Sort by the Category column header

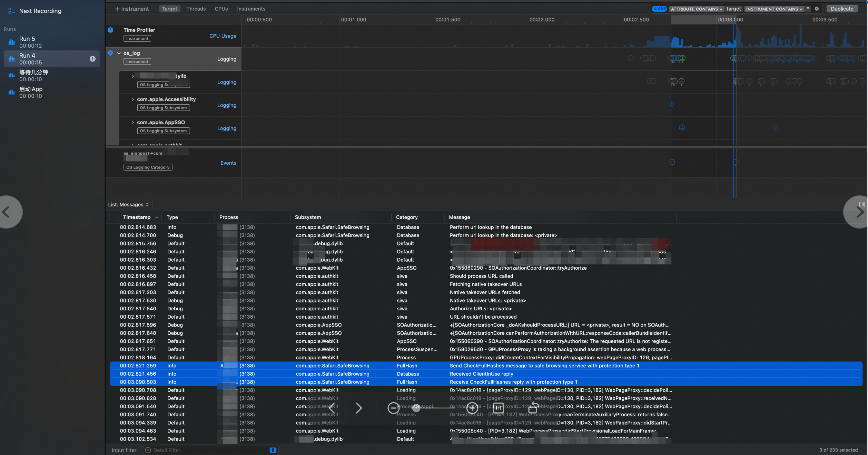click(407, 217)
